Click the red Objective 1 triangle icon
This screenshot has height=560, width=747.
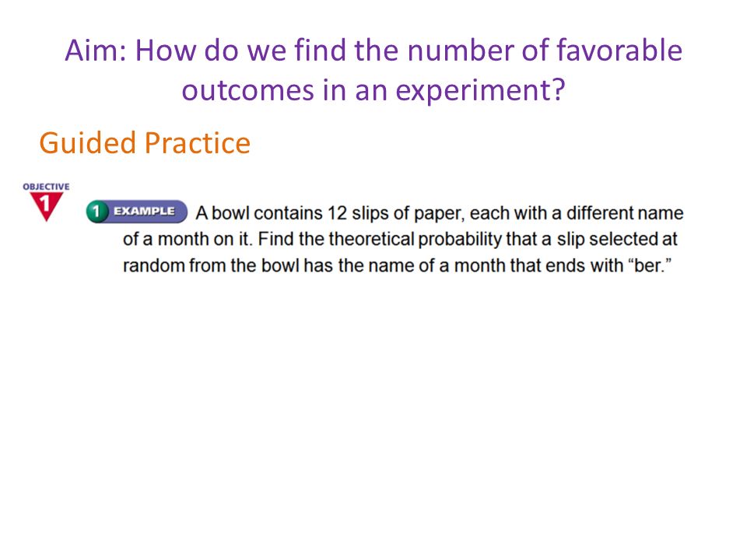[x=46, y=205]
